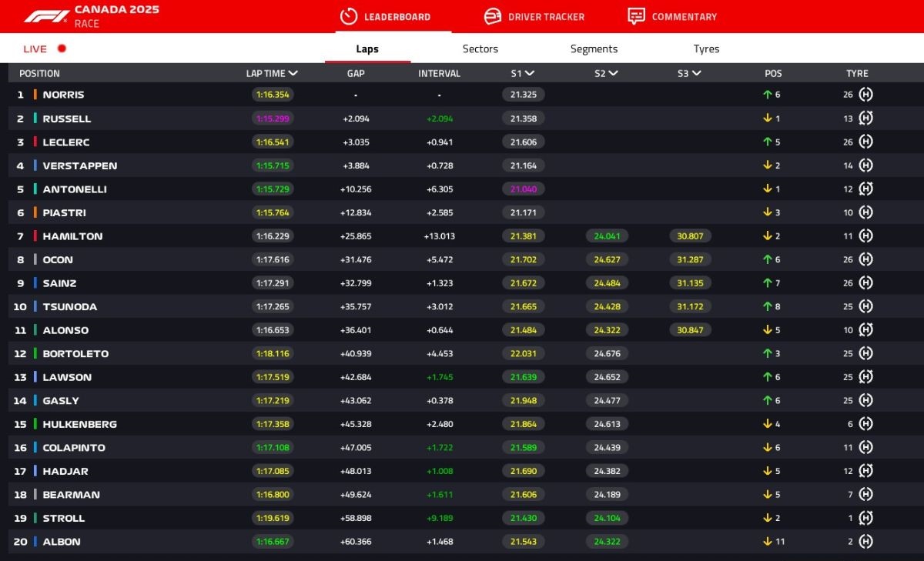Switch to the Sectors tab
Image resolution: width=924 pixels, height=561 pixels.
pyautogui.click(x=480, y=48)
